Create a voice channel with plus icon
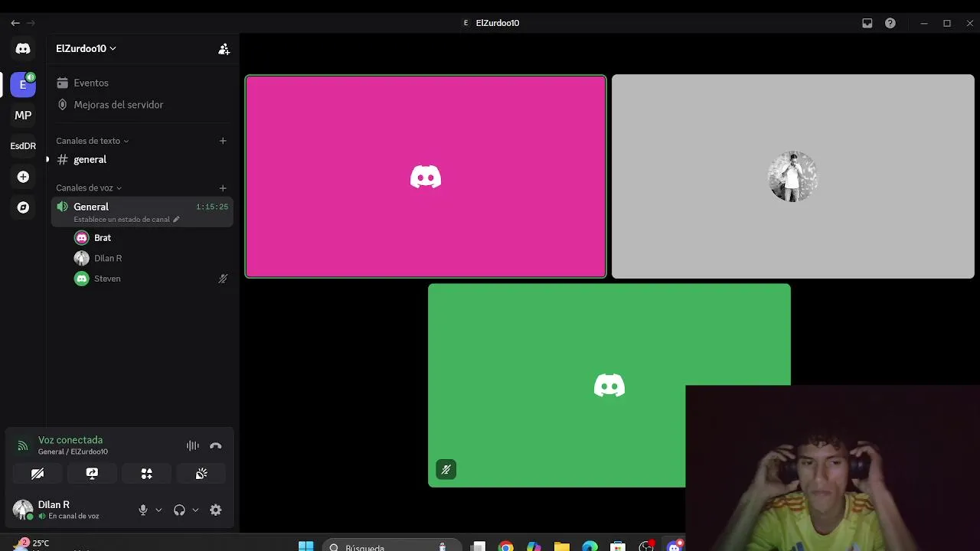The width and height of the screenshot is (980, 551). click(223, 188)
